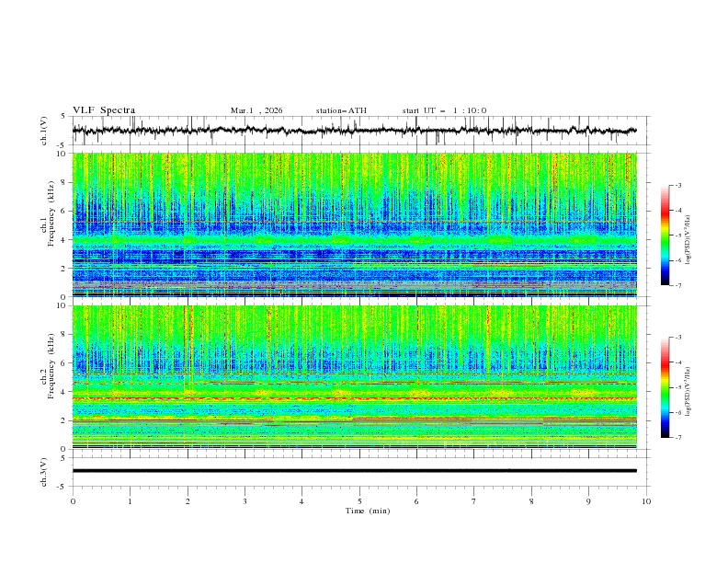728x563 pixels.
Task: Click the ch.2 spectrogram panel
Action: 354,377
